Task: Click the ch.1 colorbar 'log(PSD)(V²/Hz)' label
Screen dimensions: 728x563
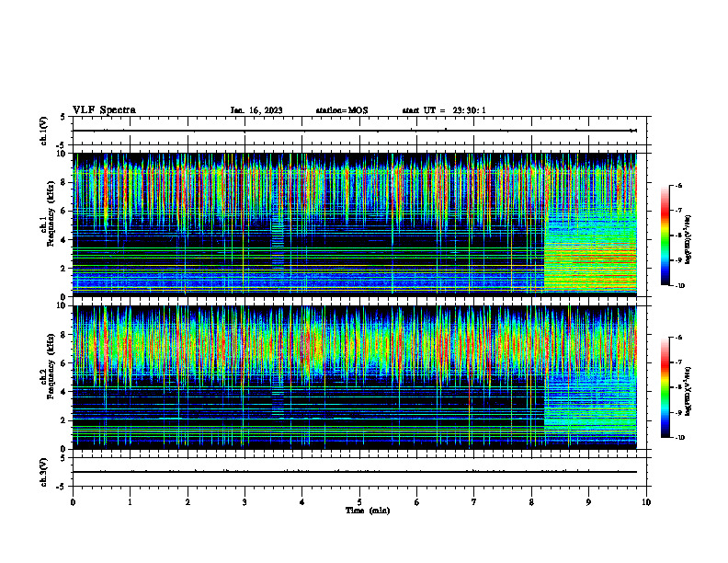Action: (688, 239)
